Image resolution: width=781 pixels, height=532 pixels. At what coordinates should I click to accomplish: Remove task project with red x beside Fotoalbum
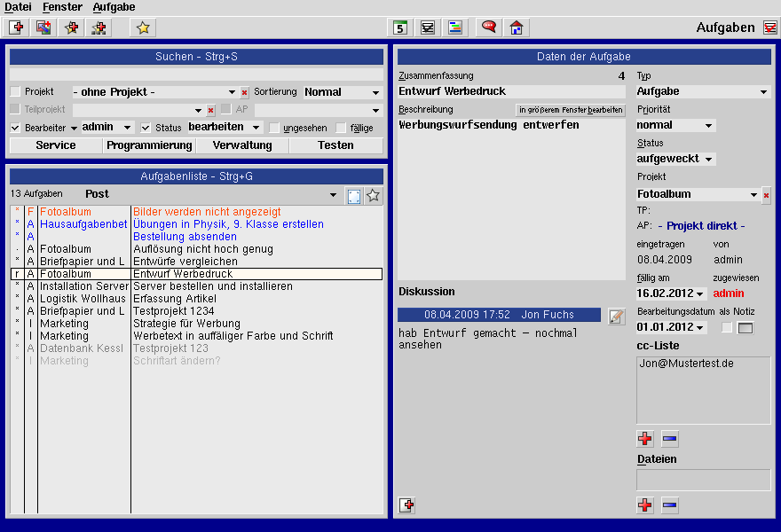point(766,195)
